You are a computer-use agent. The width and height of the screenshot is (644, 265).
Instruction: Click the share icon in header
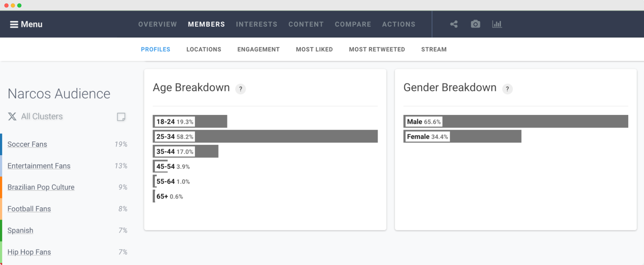454,24
